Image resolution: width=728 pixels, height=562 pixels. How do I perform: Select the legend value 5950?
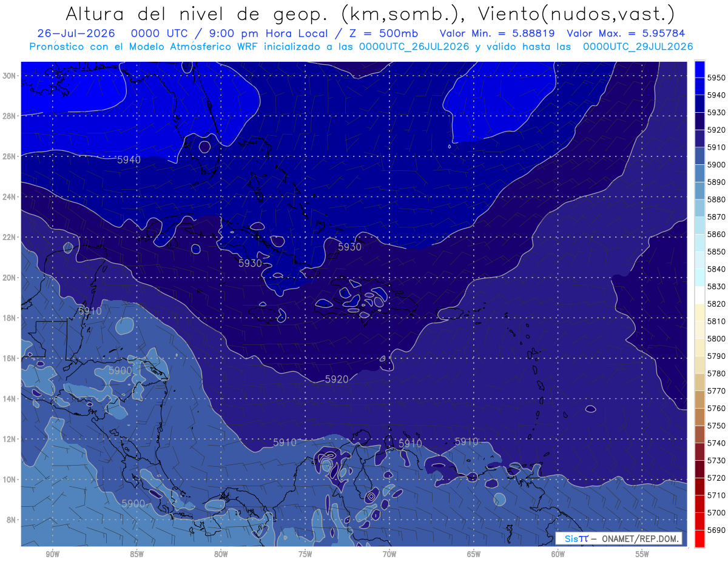coord(716,78)
